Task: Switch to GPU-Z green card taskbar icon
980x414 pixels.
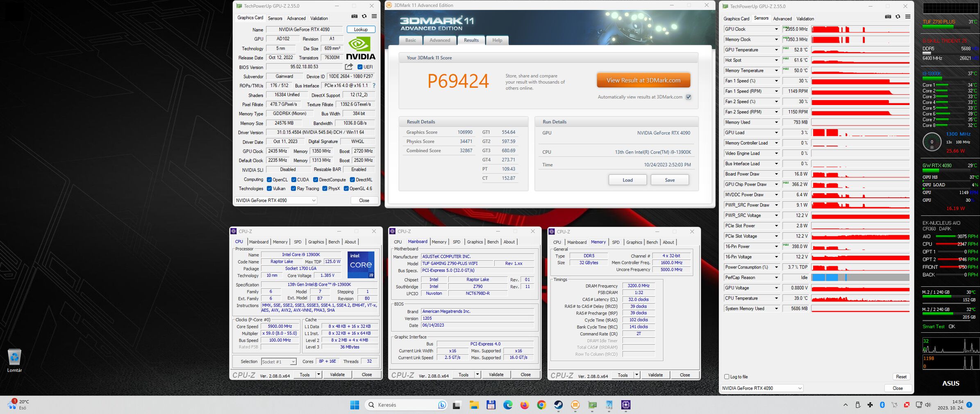Action: coord(592,405)
